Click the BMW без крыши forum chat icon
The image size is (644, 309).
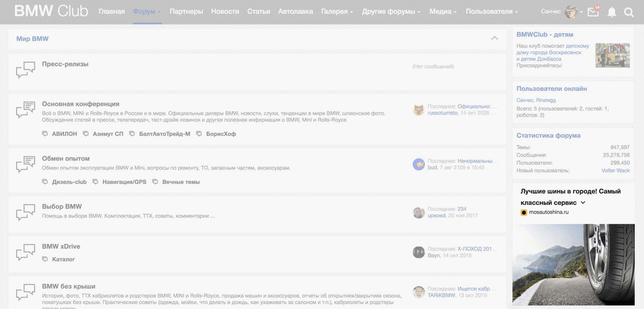(25, 292)
